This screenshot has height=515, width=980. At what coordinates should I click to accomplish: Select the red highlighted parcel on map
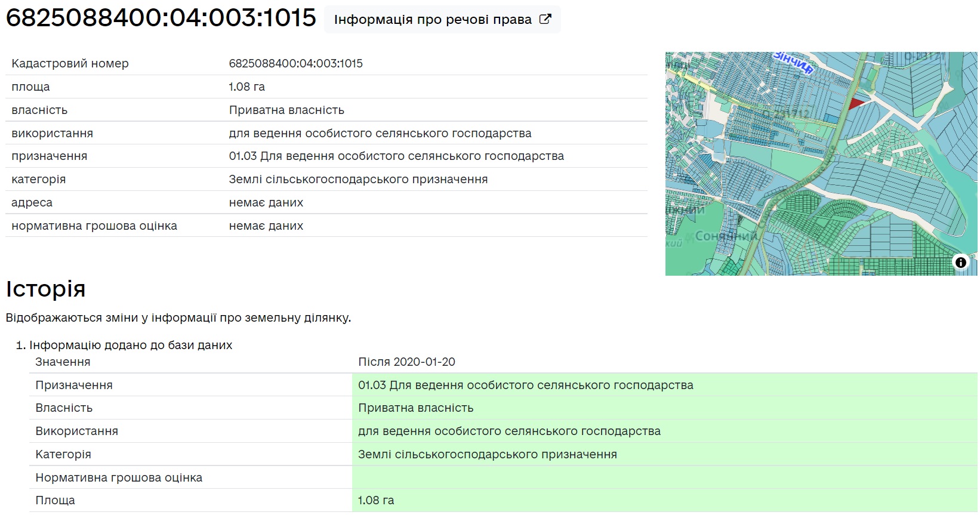tap(855, 104)
